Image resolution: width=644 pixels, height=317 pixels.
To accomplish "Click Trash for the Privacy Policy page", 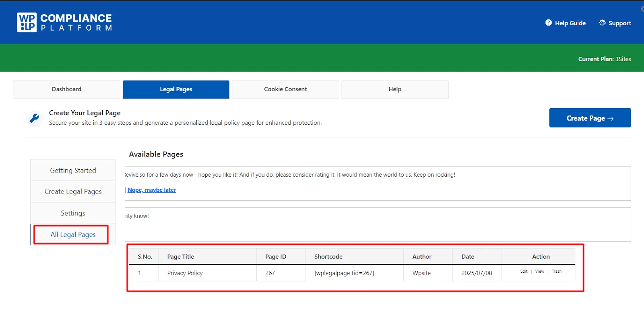I will [x=557, y=272].
